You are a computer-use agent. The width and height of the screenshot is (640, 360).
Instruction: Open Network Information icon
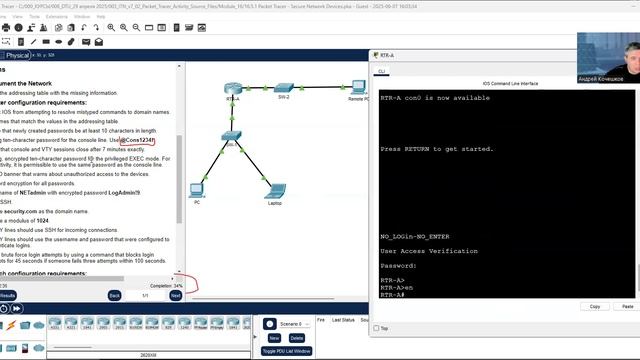pos(18,28)
